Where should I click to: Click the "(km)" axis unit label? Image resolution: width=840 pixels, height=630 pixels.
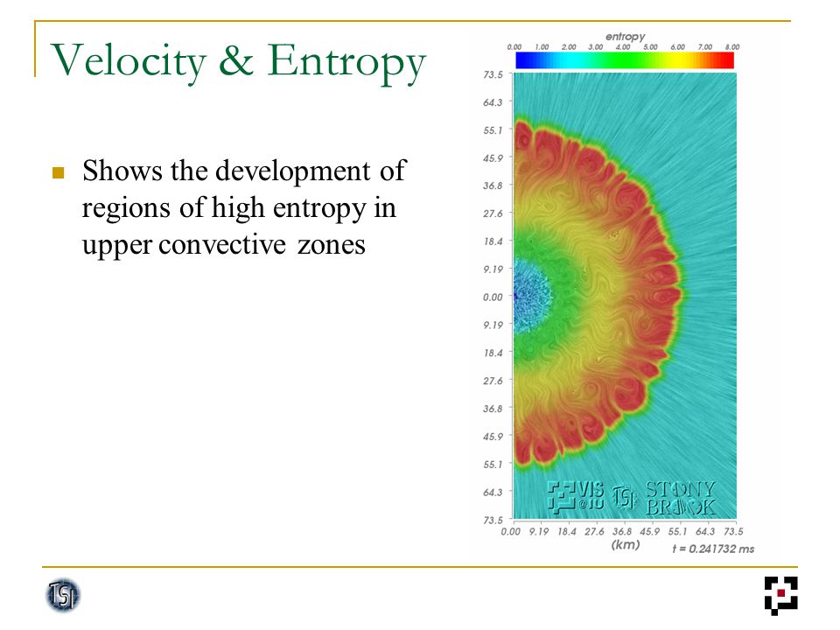coord(625,545)
